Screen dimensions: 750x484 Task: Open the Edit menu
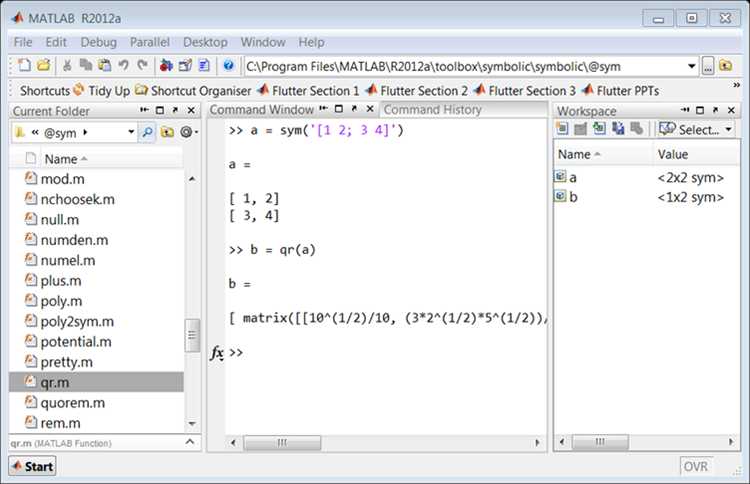pyautogui.click(x=56, y=42)
